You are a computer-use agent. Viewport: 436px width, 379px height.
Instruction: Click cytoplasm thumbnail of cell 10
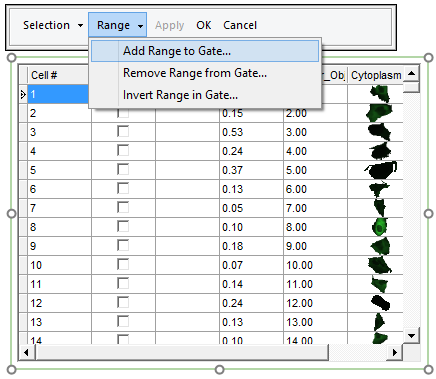pos(380,265)
